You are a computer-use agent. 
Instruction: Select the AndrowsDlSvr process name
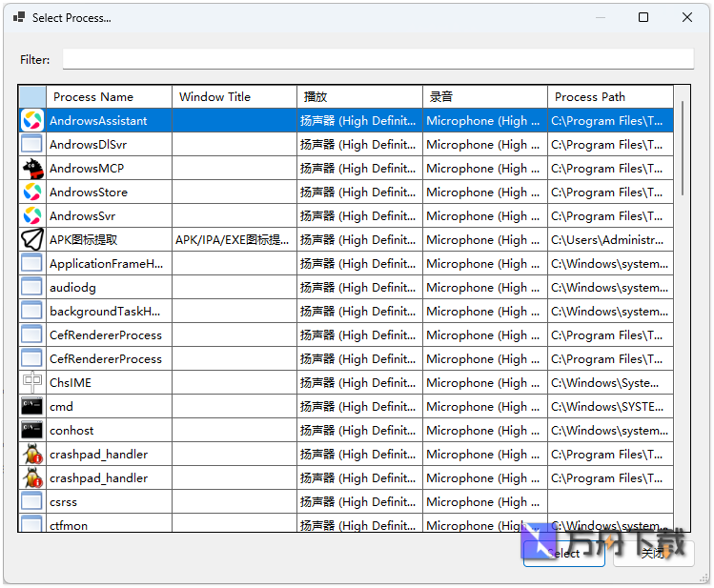89,144
